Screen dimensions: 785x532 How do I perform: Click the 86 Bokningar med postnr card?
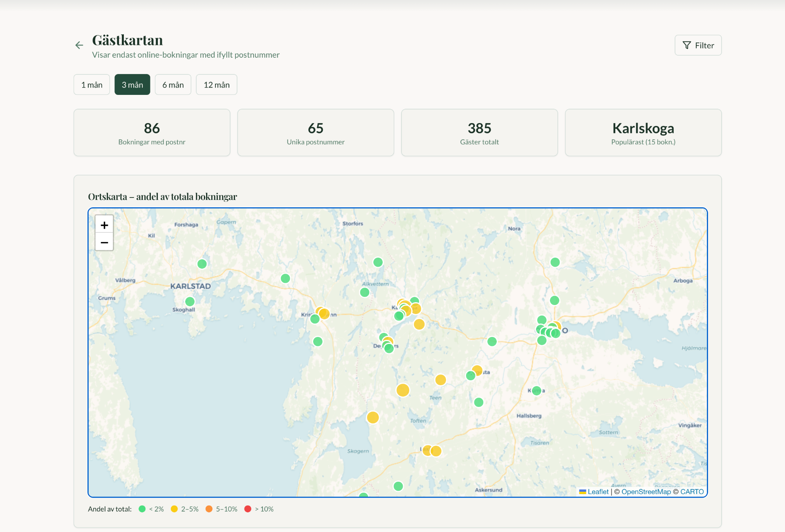[x=152, y=132]
